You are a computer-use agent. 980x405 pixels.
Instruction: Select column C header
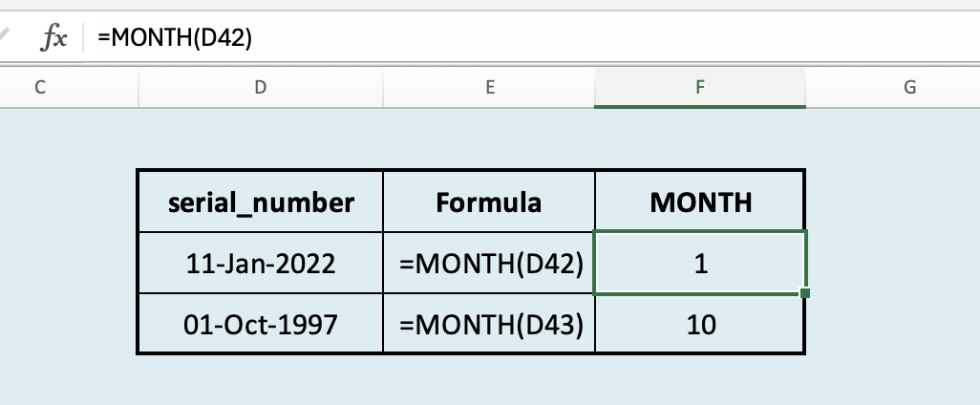point(40,87)
